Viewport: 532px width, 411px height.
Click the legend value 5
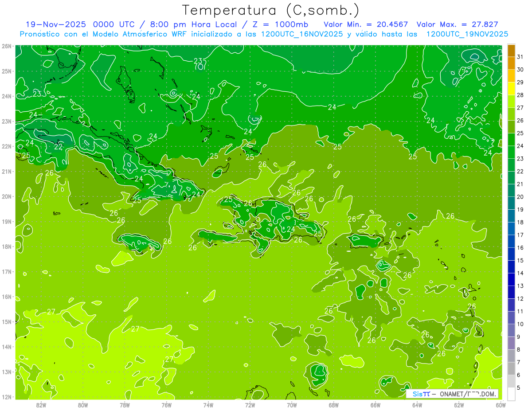coord(519,388)
